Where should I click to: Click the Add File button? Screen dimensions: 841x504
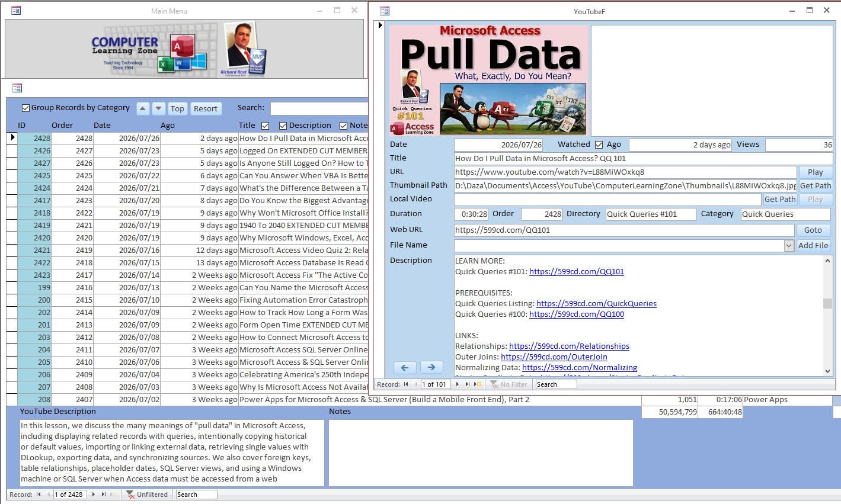[813, 246]
